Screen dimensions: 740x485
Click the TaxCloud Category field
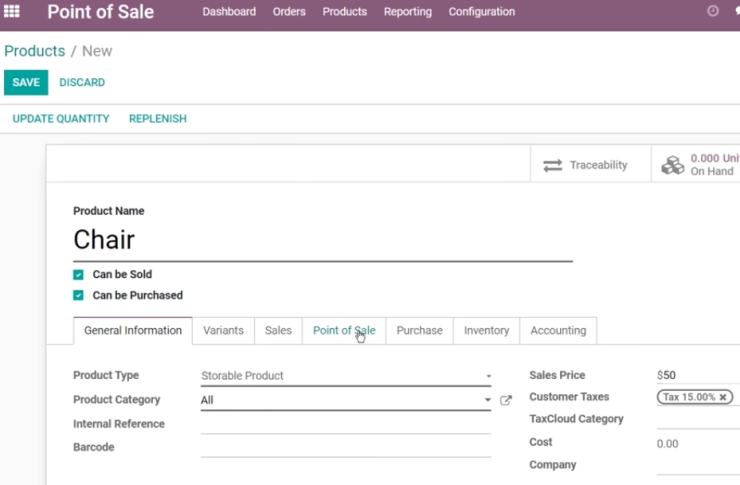tap(698, 419)
